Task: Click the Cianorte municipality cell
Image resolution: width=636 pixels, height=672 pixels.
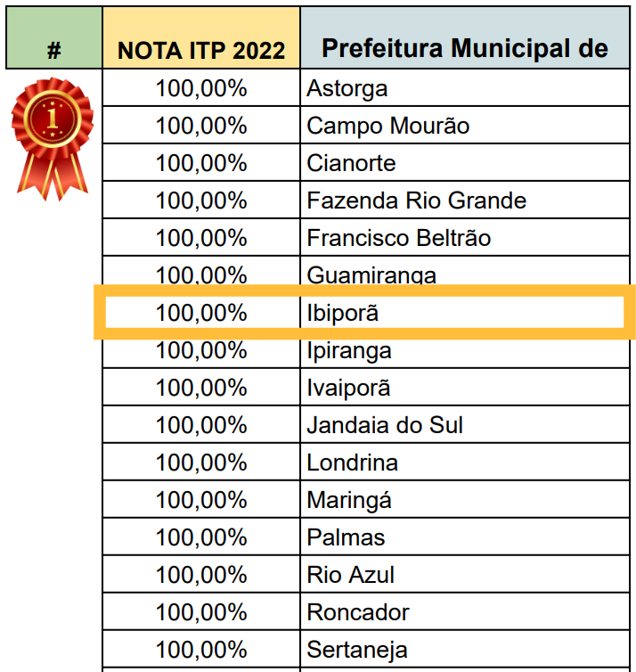Action: (x=465, y=163)
